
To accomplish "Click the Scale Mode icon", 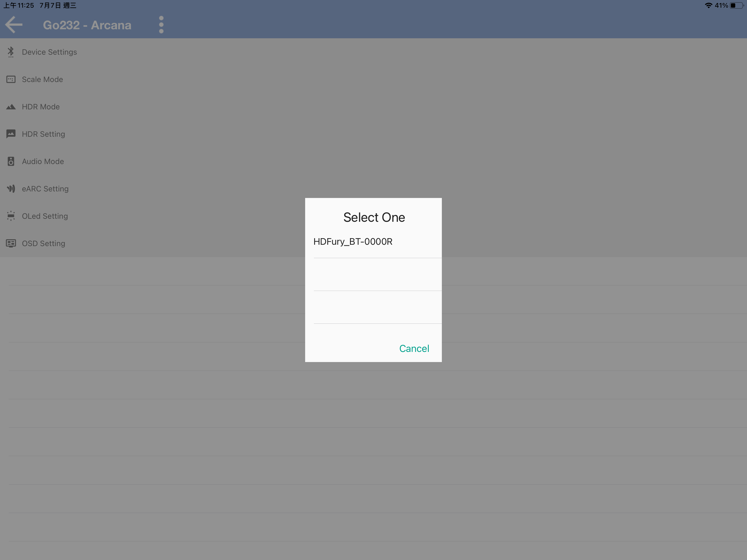I will 11,79.
